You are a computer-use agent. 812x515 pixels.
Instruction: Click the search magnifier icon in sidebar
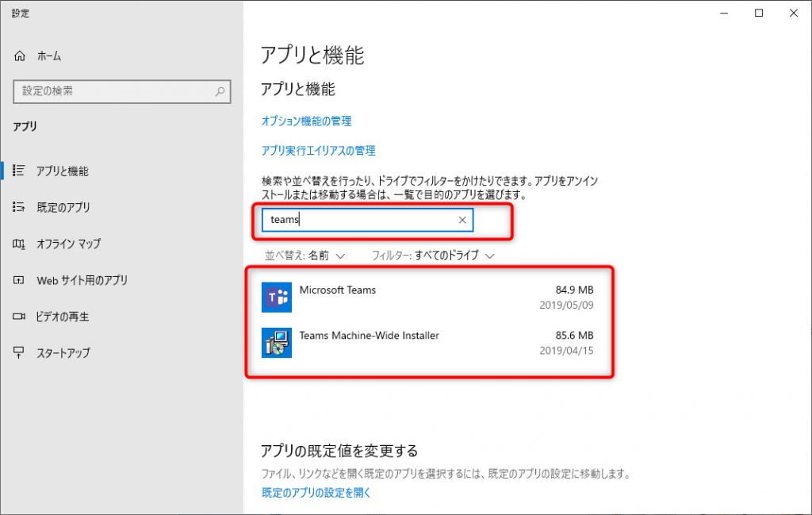pos(220,91)
